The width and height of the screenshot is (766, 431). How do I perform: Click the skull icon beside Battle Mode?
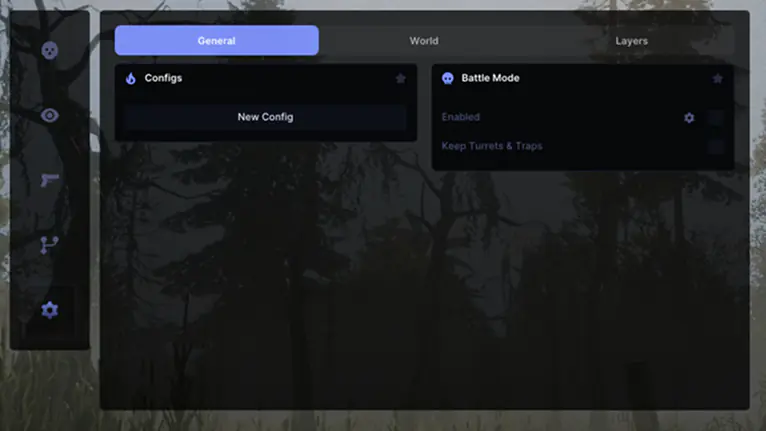pyautogui.click(x=447, y=78)
